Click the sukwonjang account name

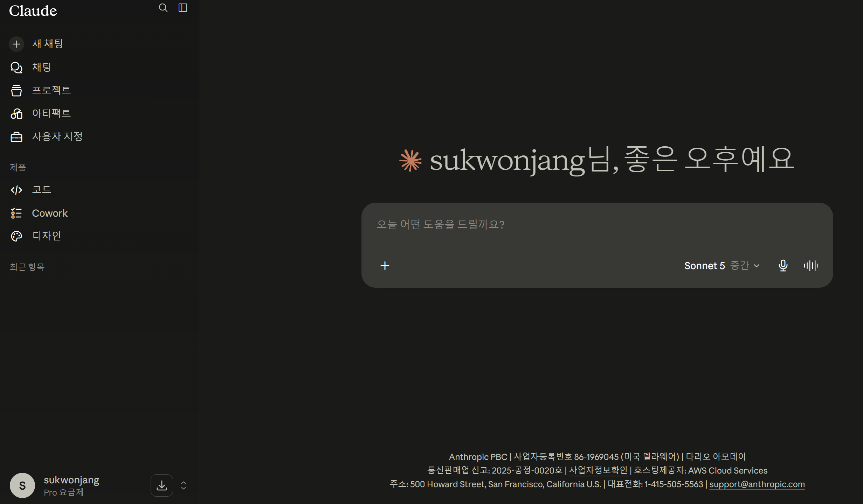point(71,480)
